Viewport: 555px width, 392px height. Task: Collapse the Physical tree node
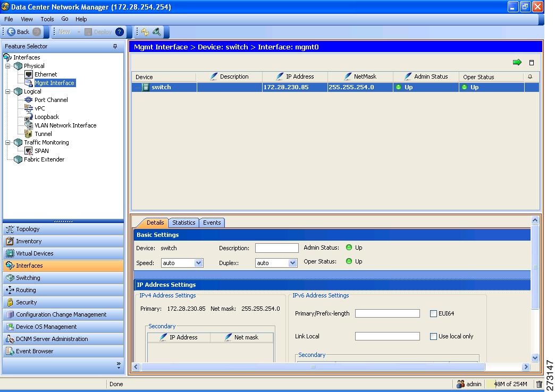point(8,66)
